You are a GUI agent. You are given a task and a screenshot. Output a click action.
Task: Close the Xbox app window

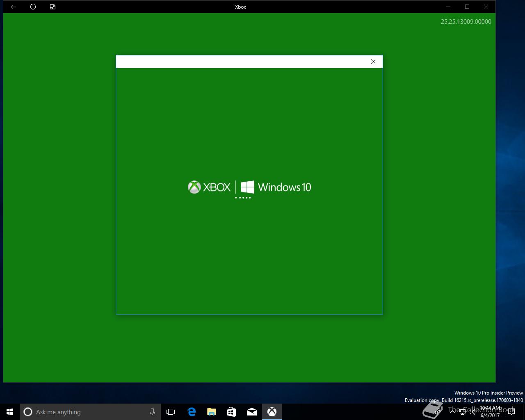486,7
